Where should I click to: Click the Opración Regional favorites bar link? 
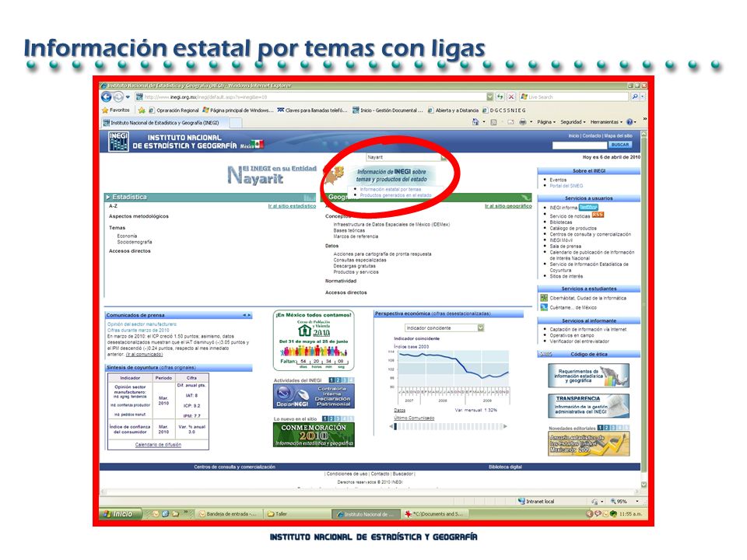point(174,110)
